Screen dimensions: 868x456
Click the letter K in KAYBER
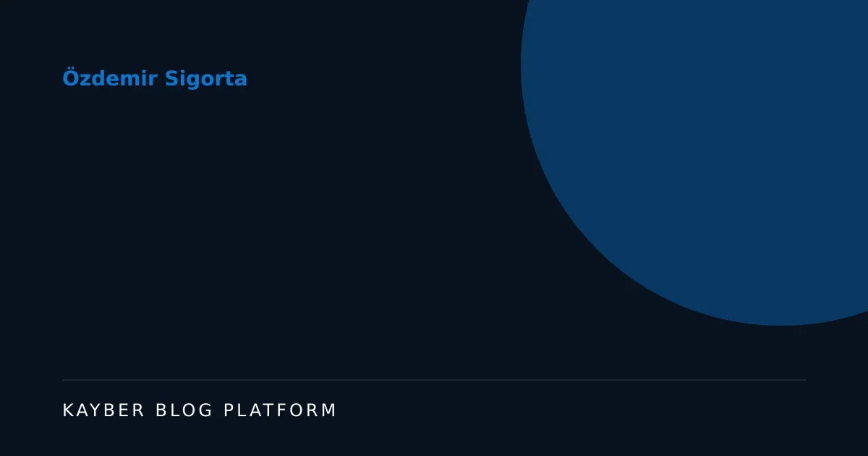click(68, 410)
